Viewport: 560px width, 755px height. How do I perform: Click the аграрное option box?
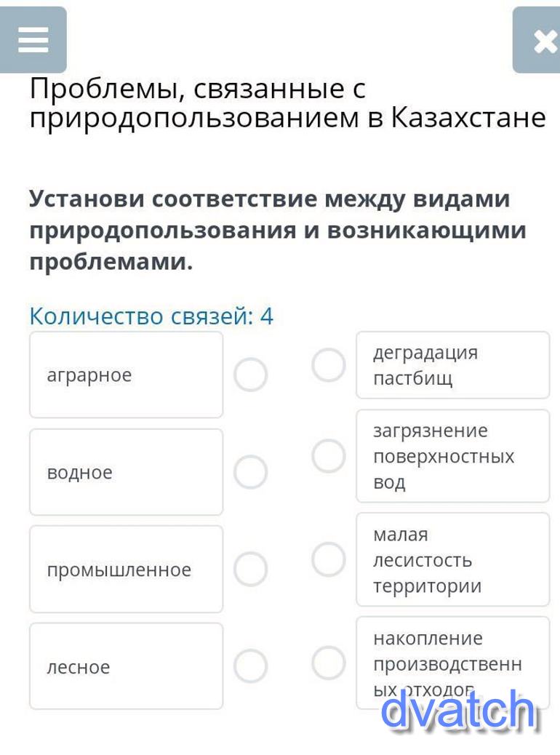(x=126, y=375)
